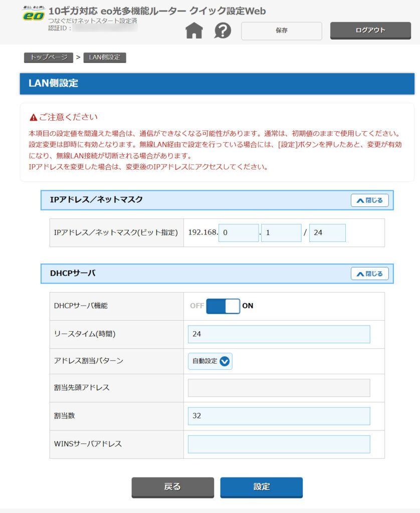Click the allocation count field

pos(279,416)
